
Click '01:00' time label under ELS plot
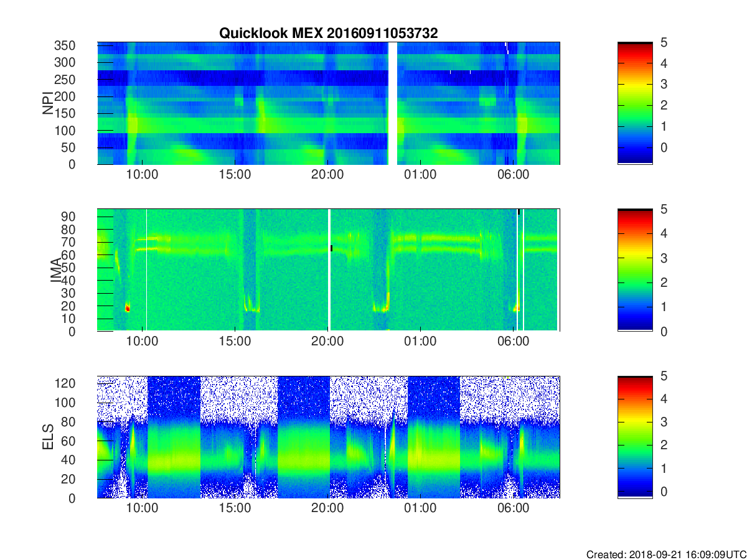coord(420,509)
